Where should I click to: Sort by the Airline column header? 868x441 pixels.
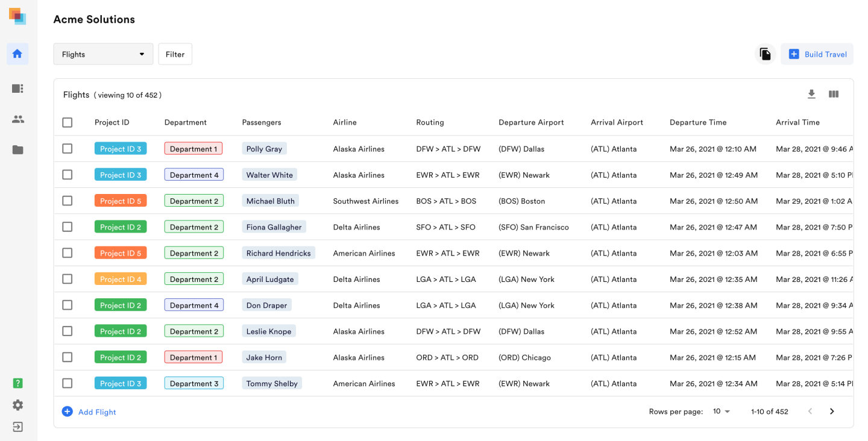(345, 122)
